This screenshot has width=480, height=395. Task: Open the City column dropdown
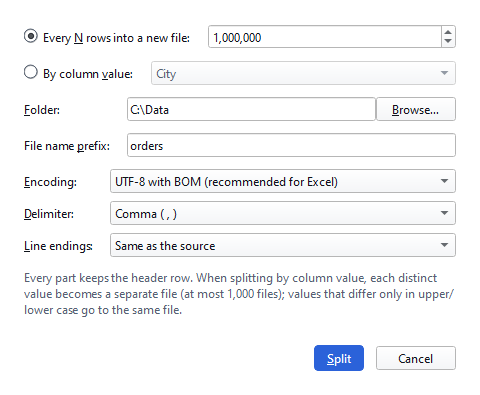click(303, 73)
